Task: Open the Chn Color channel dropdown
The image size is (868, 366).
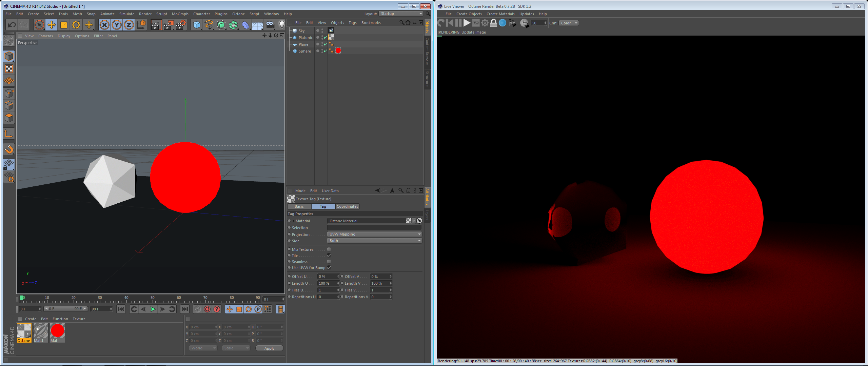Action: click(x=569, y=23)
